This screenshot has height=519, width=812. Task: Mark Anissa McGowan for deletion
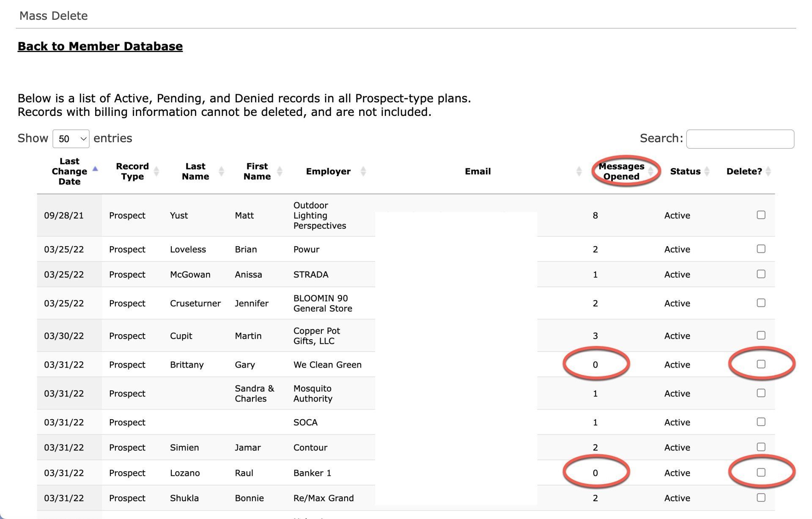pyautogui.click(x=761, y=274)
